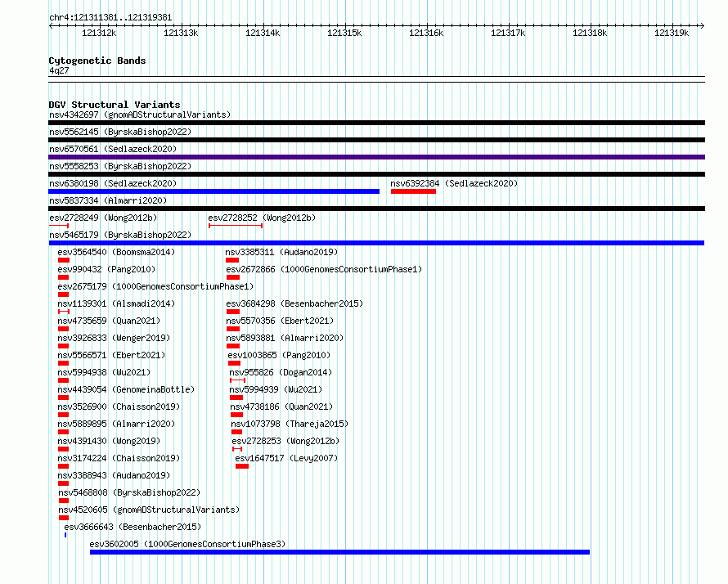Click the 121319k ruler coordinate
Viewport: 728px width, 584px height.
tap(672, 33)
